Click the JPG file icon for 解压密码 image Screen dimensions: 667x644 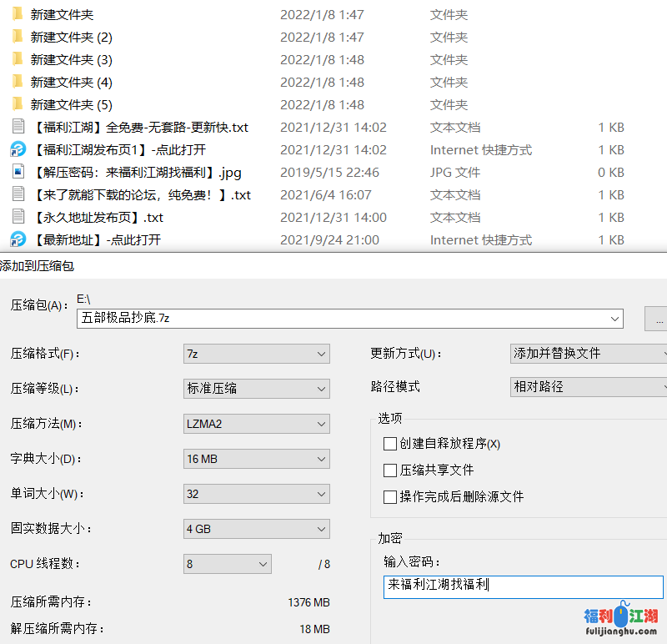pos(18,172)
